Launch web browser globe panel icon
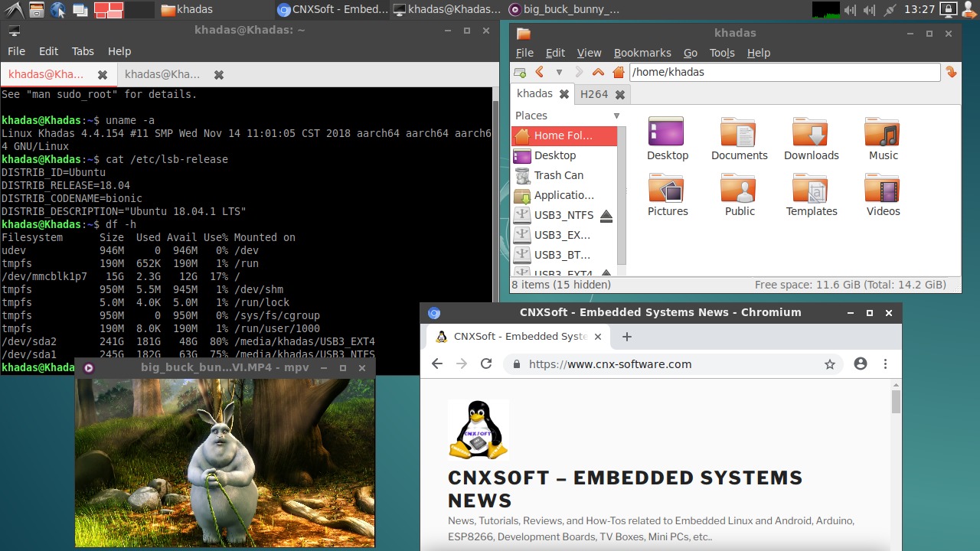Image resolution: width=980 pixels, height=551 pixels. click(x=57, y=10)
